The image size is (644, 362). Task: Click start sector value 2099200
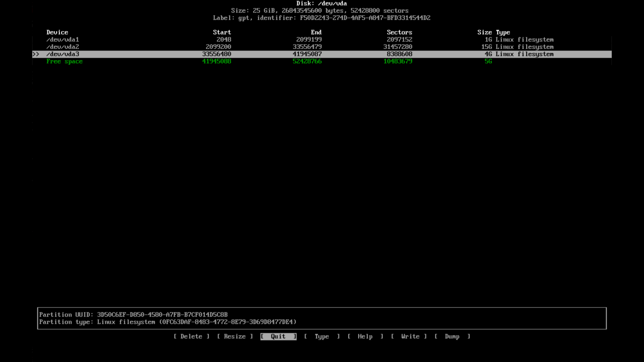click(x=218, y=47)
